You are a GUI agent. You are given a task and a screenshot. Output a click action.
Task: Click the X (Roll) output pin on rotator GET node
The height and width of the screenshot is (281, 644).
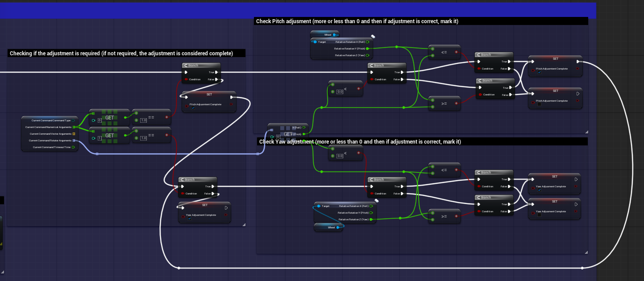point(304,128)
